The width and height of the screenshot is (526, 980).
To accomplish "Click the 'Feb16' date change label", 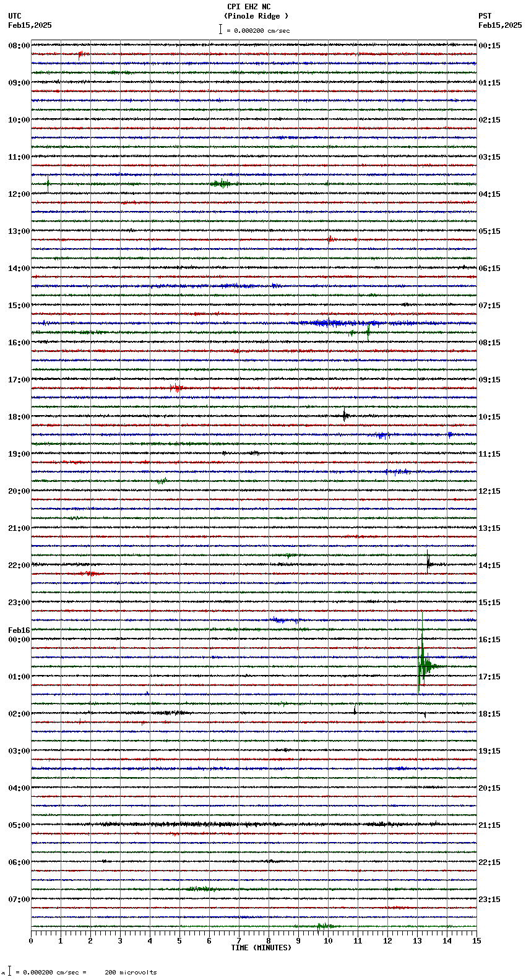I will click(19, 630).
